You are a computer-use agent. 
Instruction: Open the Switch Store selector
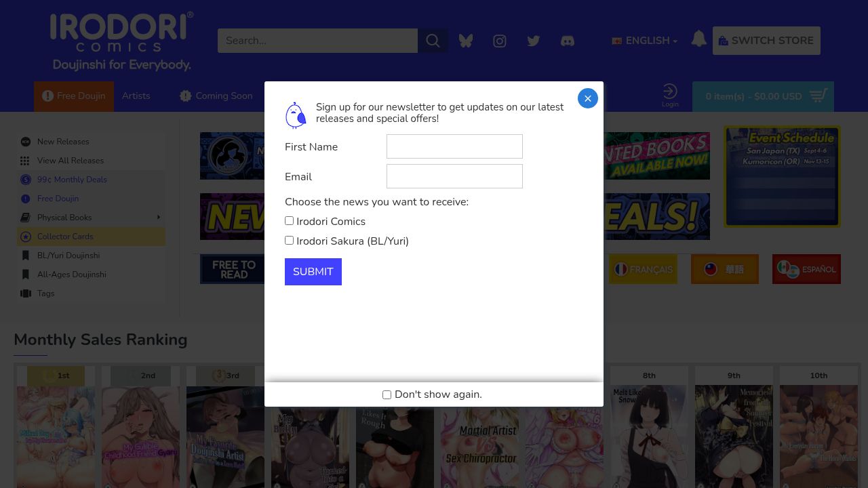click(766, 41)
